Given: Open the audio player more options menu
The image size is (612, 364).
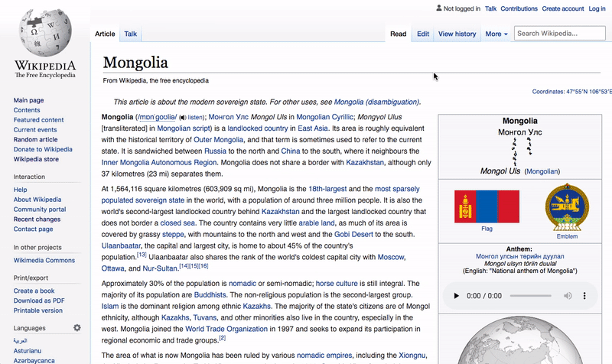Looking at the screenshot, I should [584, 296].
